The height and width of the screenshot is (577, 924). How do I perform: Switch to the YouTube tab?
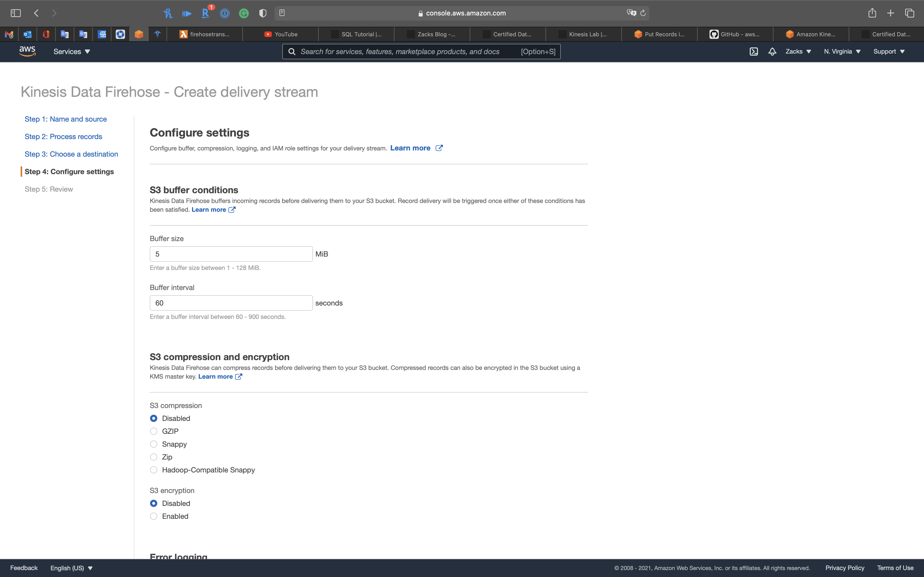281,34
